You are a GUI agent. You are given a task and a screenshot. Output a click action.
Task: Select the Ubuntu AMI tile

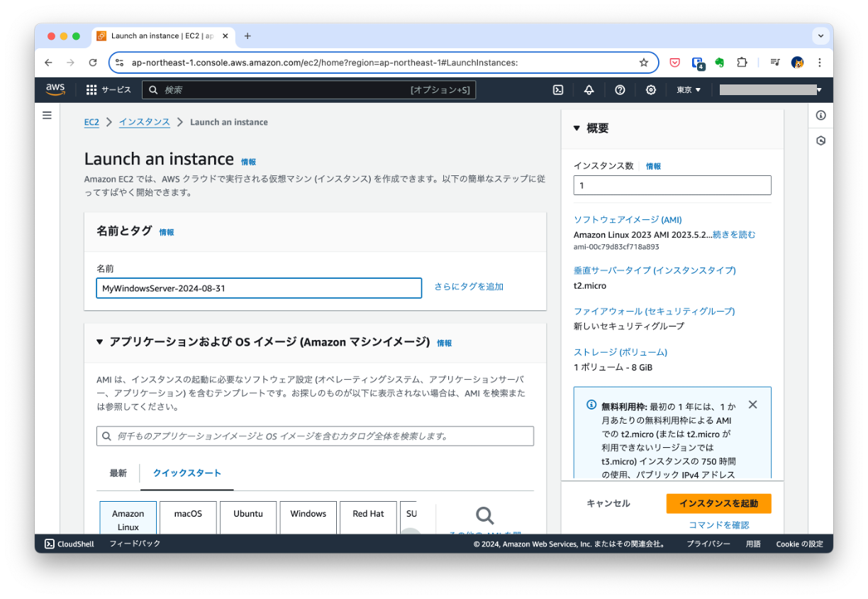[248, 517]
